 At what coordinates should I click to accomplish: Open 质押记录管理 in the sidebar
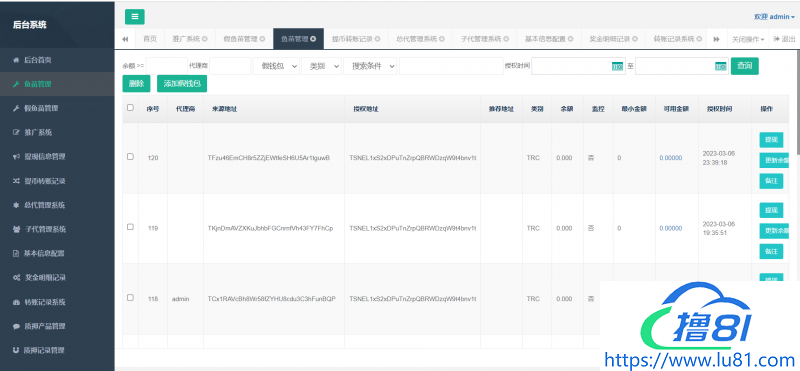point(57,350)
